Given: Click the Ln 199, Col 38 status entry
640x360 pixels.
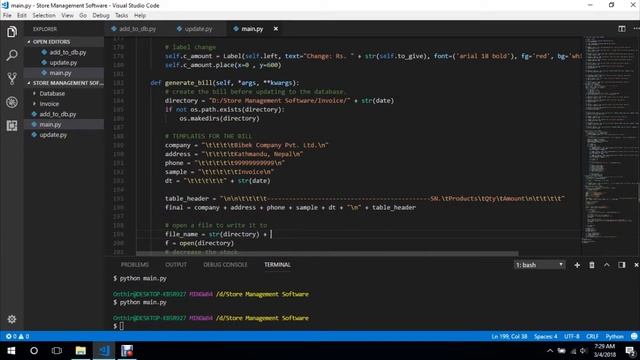Looking at the screenshot, I should point(509,336).
